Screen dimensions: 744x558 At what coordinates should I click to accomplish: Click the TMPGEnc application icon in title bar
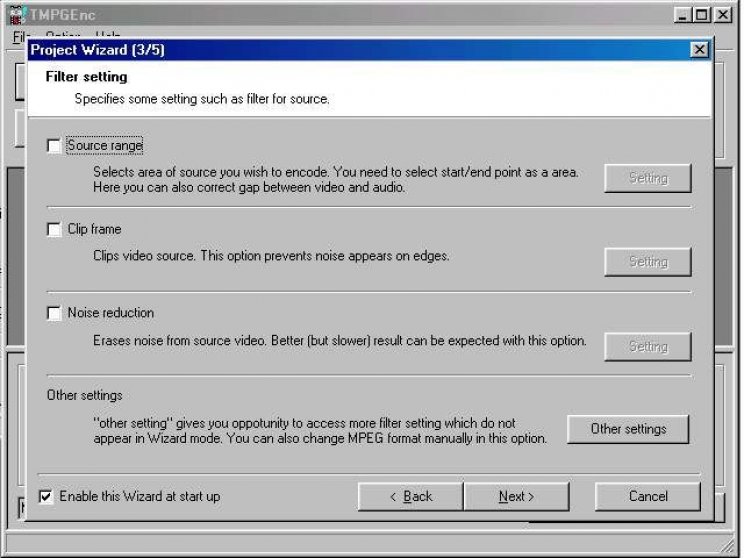click(x=17, y=15)
